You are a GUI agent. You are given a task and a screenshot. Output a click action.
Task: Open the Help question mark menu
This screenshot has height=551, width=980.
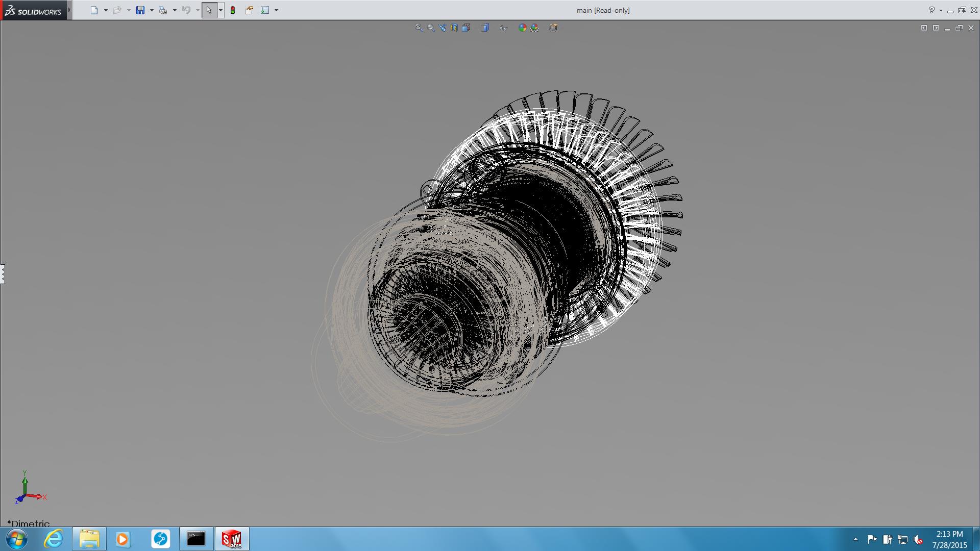click(932, 10)
